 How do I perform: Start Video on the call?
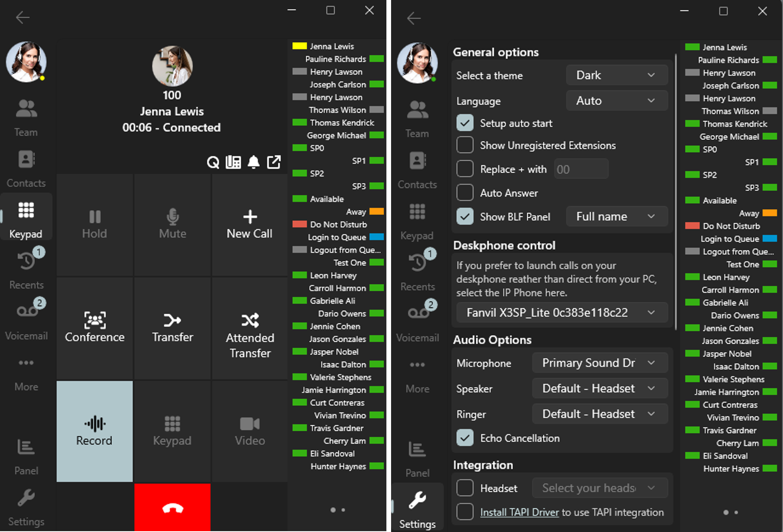tap(250, 431)
